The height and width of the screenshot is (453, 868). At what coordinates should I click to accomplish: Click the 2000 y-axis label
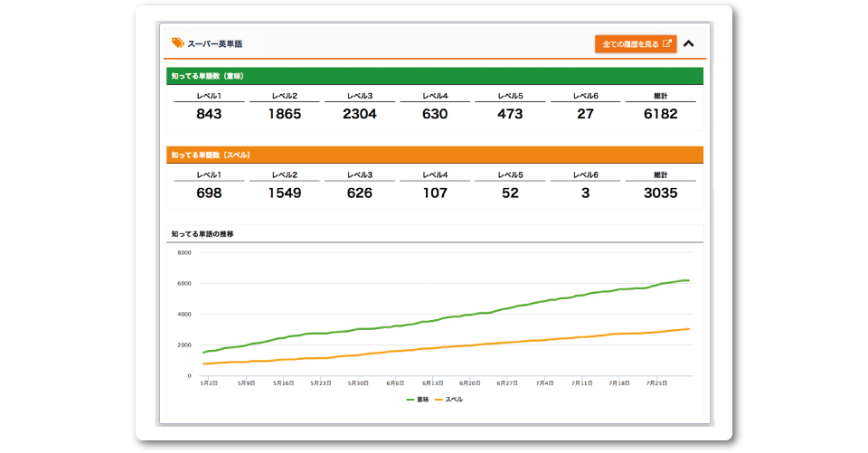(184, 345)
